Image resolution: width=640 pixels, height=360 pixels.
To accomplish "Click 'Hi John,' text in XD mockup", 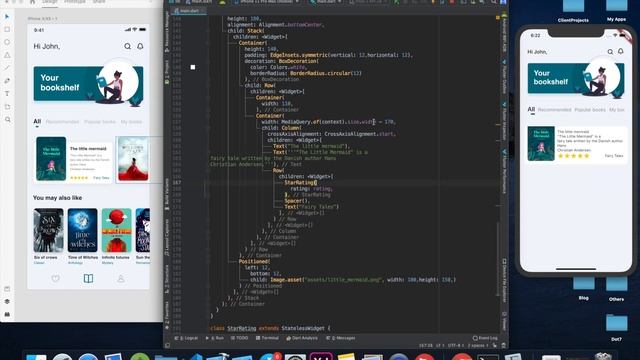I will [x=47, y=47].
